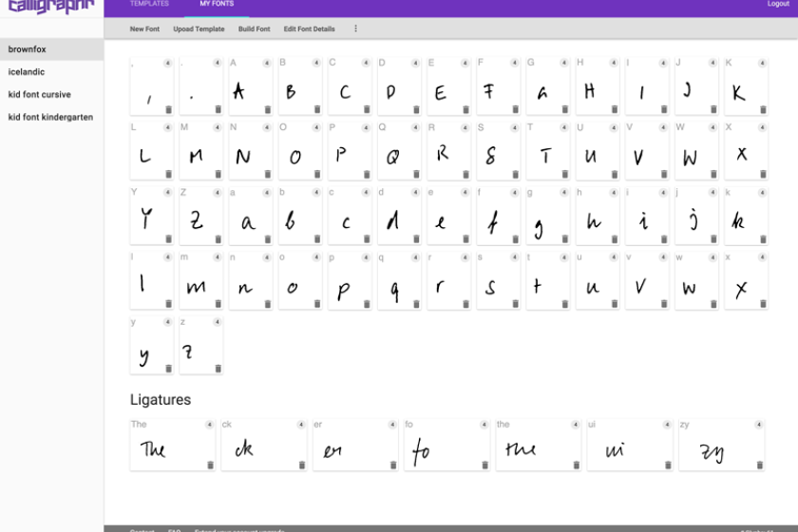
Task: Open the lowercase t glyph card
Action: (547, 281)
